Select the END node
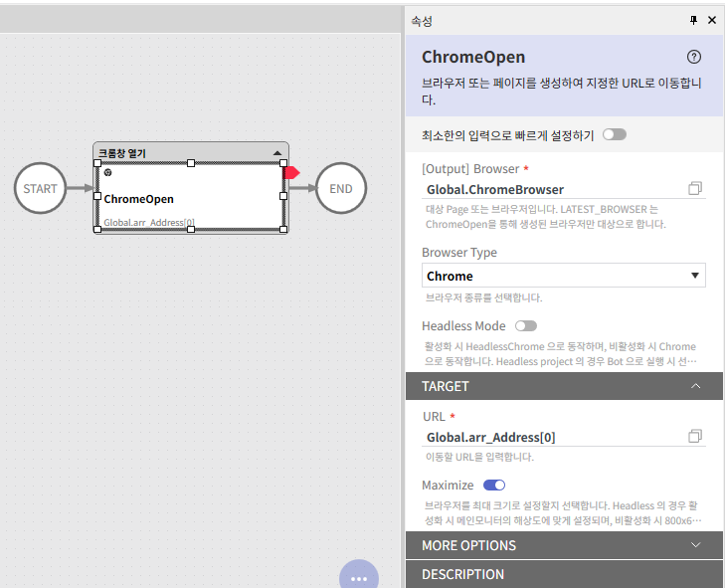 (341, 188)
